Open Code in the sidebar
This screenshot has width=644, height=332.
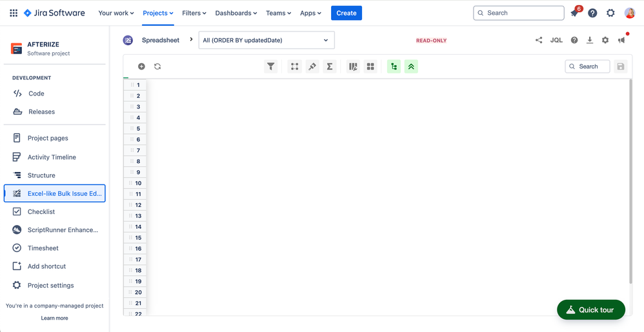point(55,93)
